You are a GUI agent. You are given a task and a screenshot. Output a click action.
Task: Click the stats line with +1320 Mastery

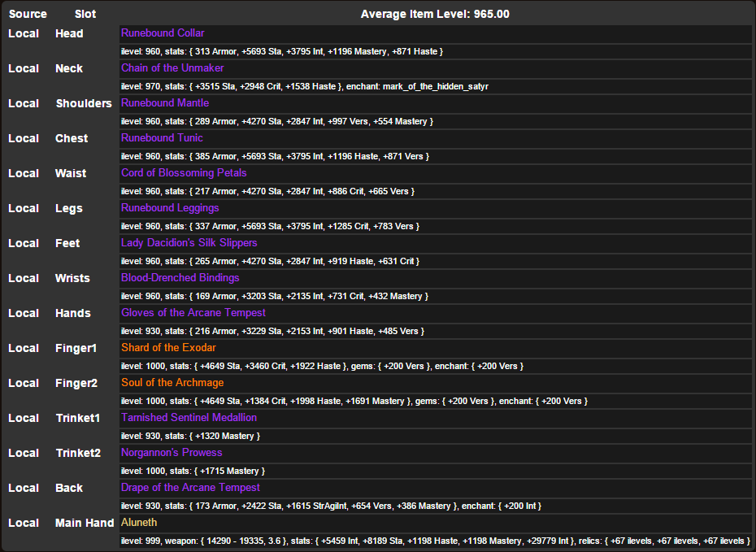[190, 437]
